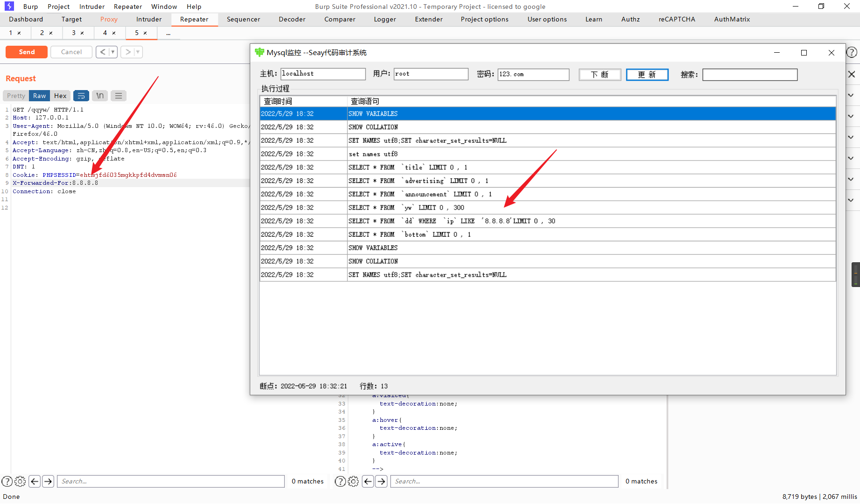Open the Sequencer tab
860x504 pixels.
[x=244, y=19]
